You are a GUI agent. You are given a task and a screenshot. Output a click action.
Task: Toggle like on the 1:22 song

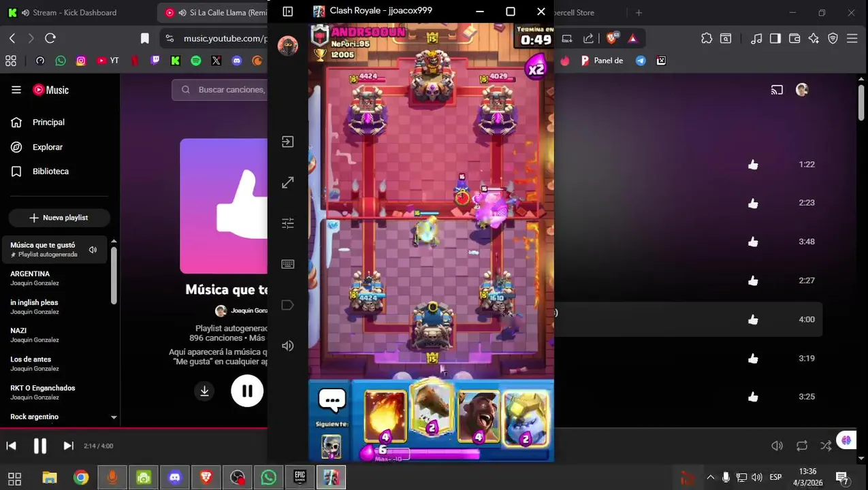click(x=753, y=165)
